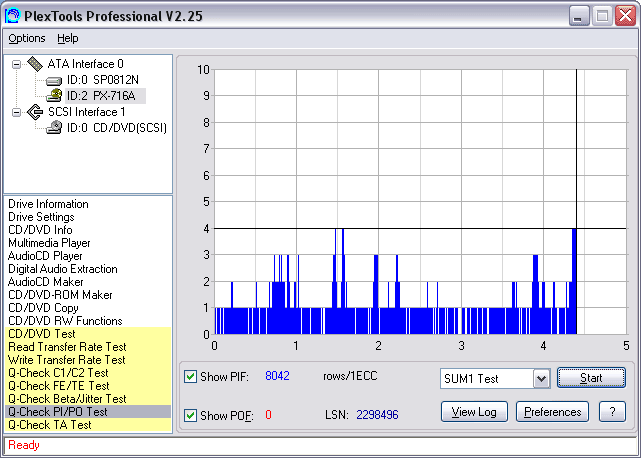Open CD/DVD RW Functions entry
The width and height of the screenshot is (641, 458).
click(65, 321)
